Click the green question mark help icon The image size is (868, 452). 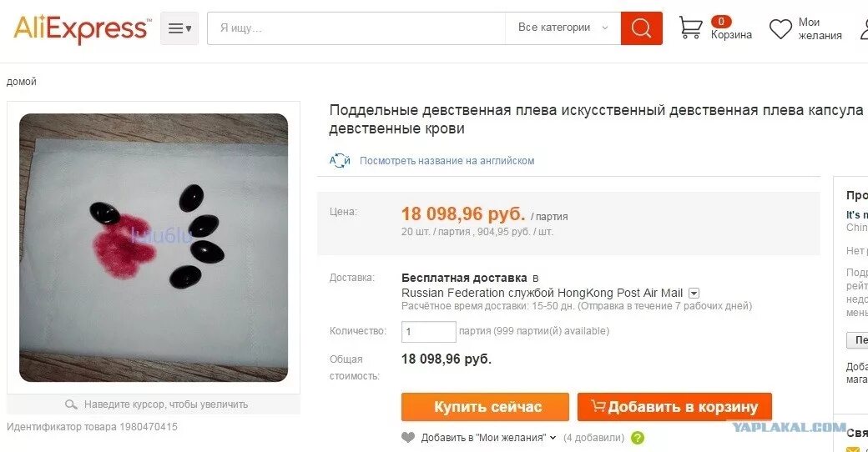[x=638, y=438]
